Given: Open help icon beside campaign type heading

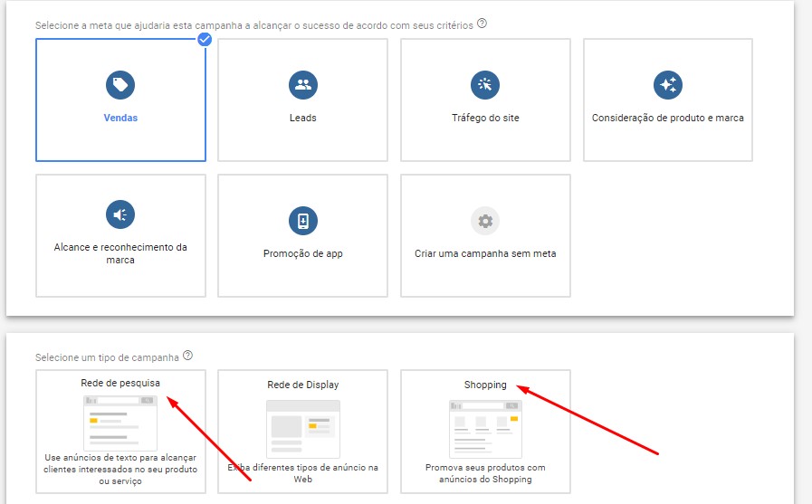Looking at the screenshot, I should point(187,356).
